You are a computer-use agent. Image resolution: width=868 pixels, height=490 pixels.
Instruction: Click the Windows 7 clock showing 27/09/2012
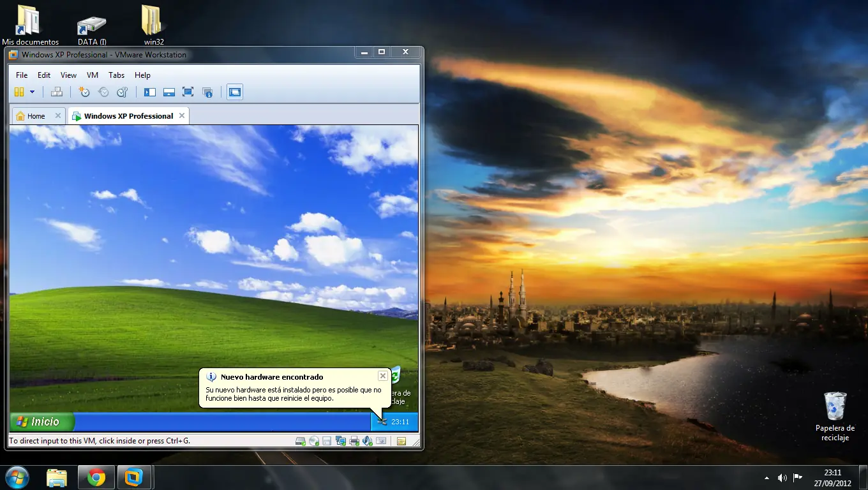tap(833, 477)
